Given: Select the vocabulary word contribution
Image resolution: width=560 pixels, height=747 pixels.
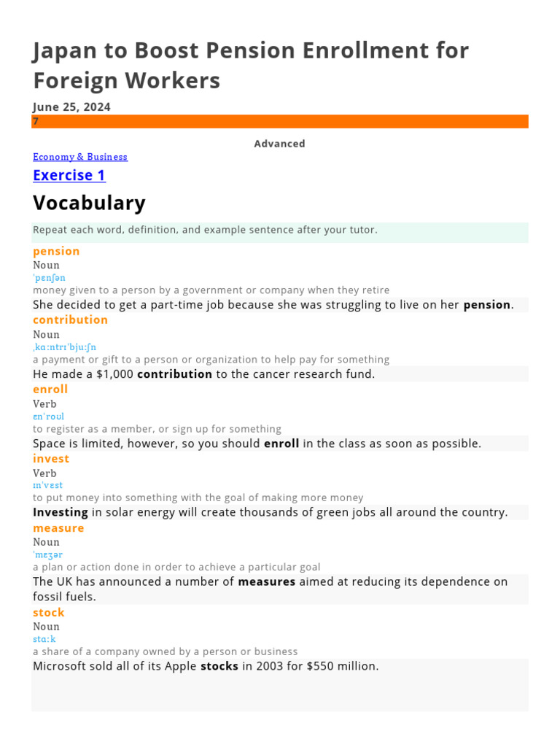Looking at the screenshot, I should 70,320.
